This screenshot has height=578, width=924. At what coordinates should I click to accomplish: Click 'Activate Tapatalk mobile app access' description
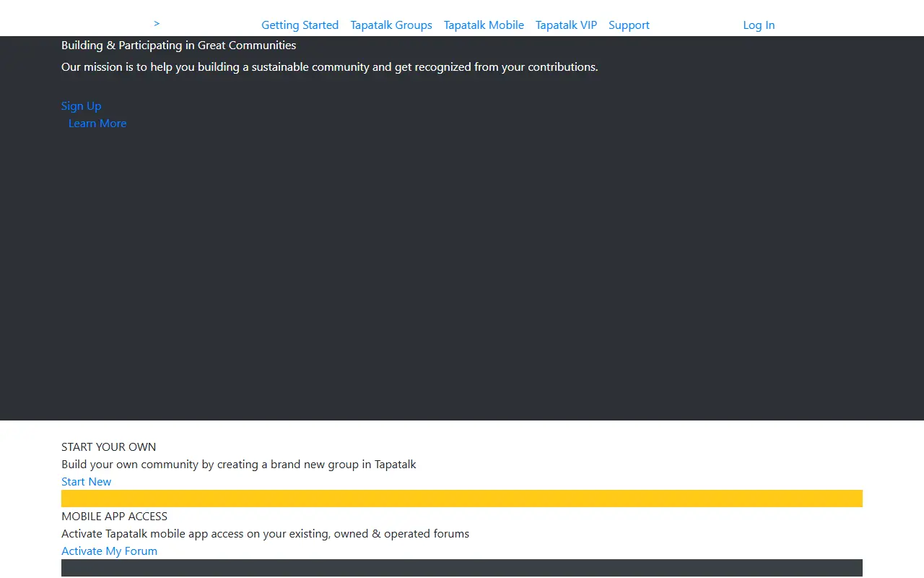(x=265, y=534)
